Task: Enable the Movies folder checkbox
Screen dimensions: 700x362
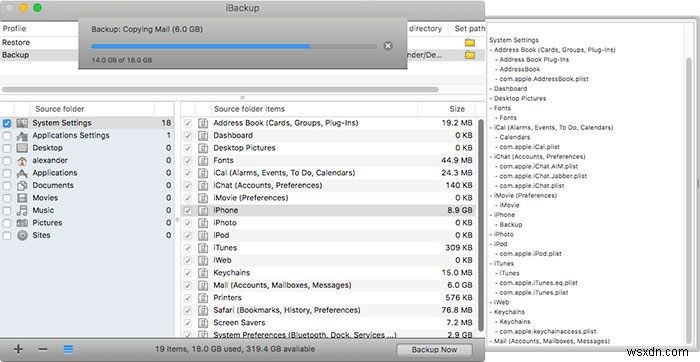Action: 7,198
